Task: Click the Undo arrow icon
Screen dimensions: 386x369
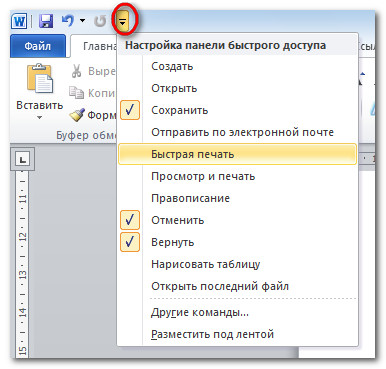Action: (x=68, y=21)
